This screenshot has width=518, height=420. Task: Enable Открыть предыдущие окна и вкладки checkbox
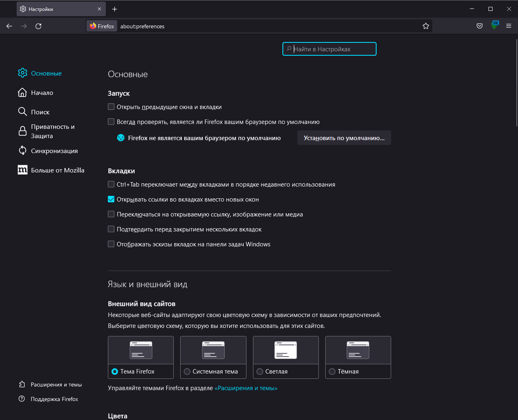[111, 107]
